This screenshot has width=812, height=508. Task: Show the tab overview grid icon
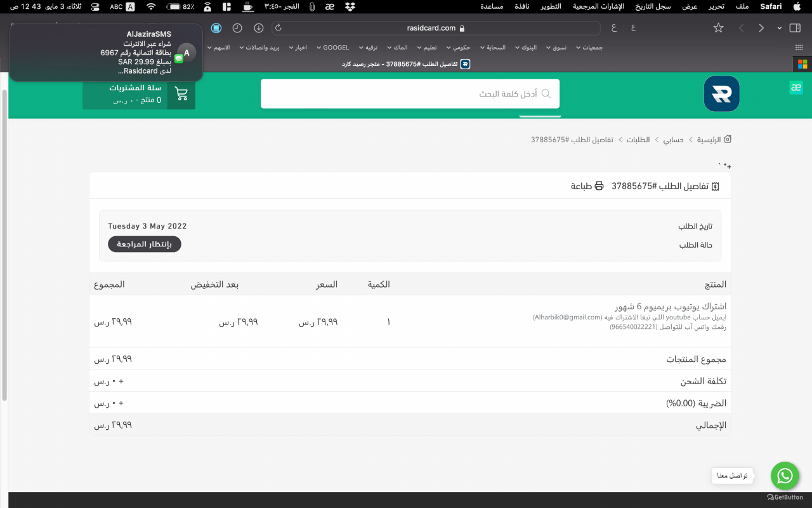pyautogui.click(x=799, y=48)
